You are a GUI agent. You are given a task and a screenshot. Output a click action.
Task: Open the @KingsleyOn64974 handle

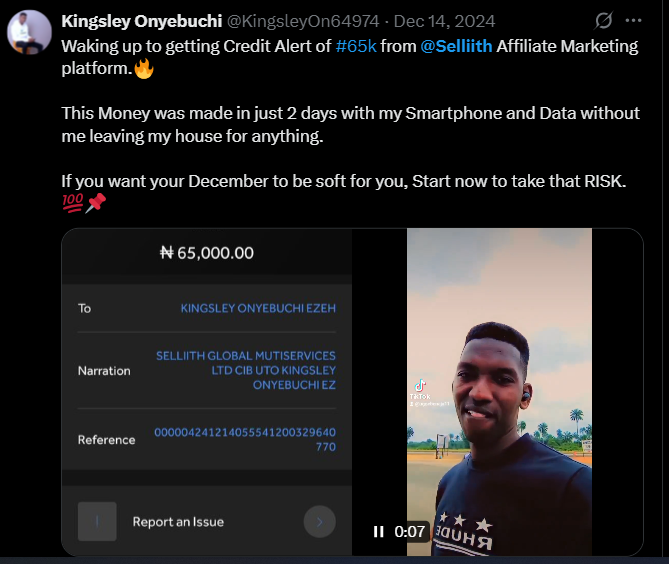click(303, 21)
